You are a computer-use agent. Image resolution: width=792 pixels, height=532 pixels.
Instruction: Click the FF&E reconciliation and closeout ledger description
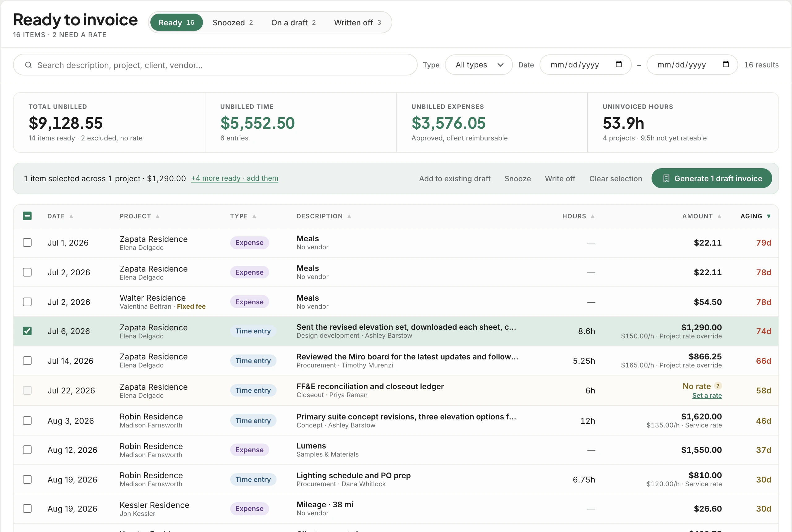coord(370,386)
